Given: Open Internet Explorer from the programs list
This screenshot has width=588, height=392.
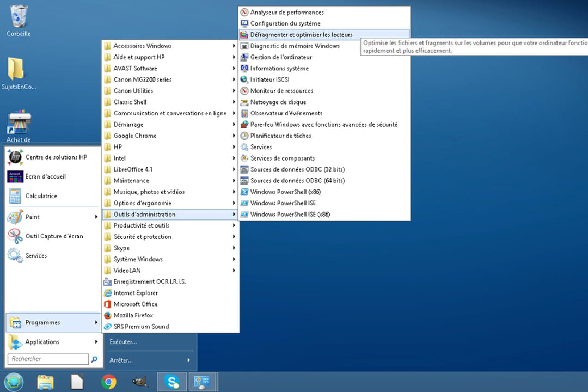Looking at the screenshot, I should (x=136, y=293).
